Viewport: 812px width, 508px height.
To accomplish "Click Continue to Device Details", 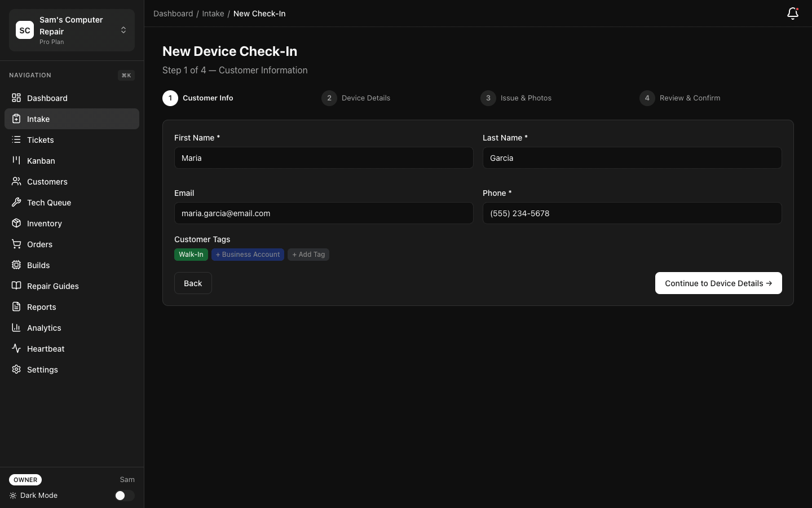I will 718,283.
